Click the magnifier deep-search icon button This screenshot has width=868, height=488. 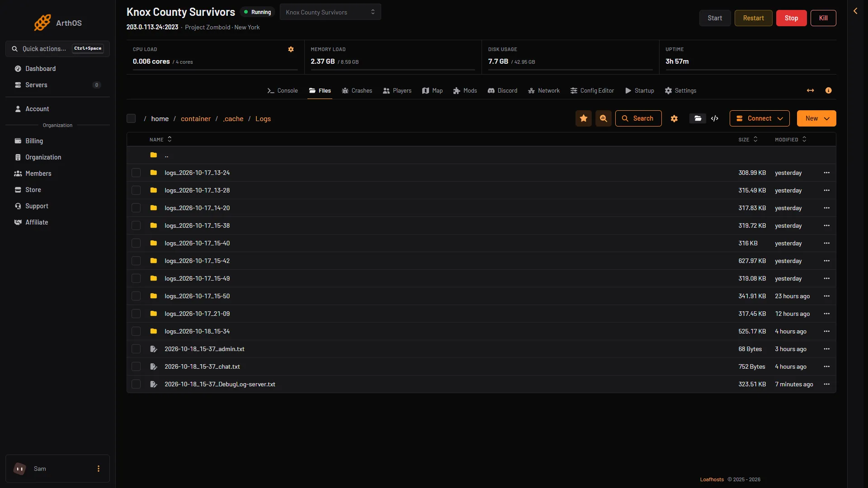(604, 118)
